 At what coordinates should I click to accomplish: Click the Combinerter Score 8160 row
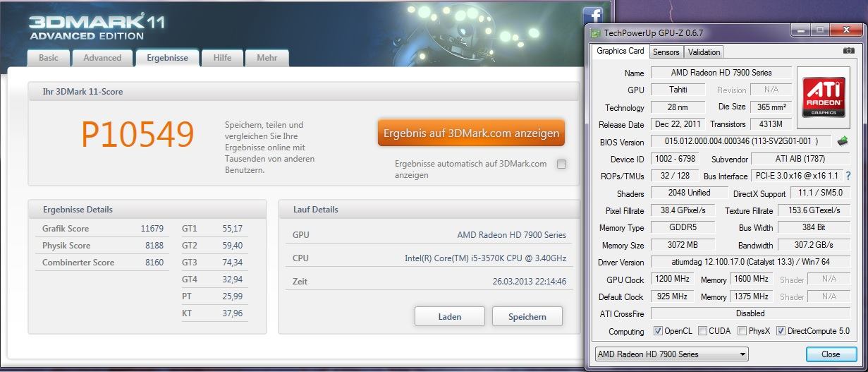[x=103, y=263]
